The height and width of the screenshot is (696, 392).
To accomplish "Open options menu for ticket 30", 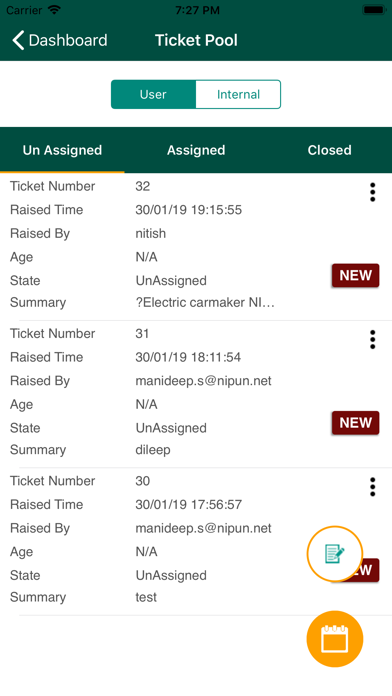I will pos(372,487).
